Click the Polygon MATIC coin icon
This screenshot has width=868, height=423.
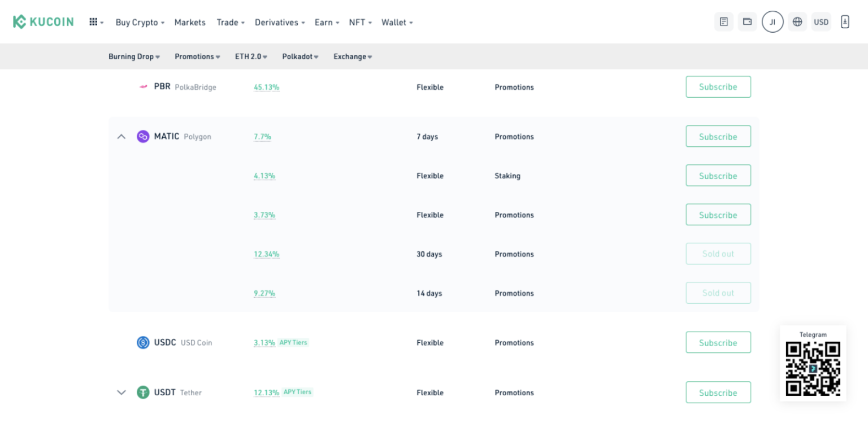click(142, 136)
